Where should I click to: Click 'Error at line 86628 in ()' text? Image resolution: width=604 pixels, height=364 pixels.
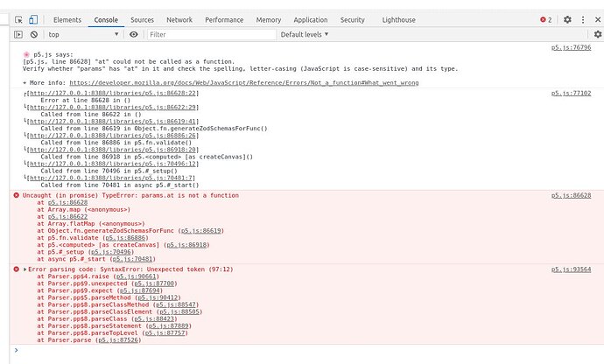[x=86, y=100]
